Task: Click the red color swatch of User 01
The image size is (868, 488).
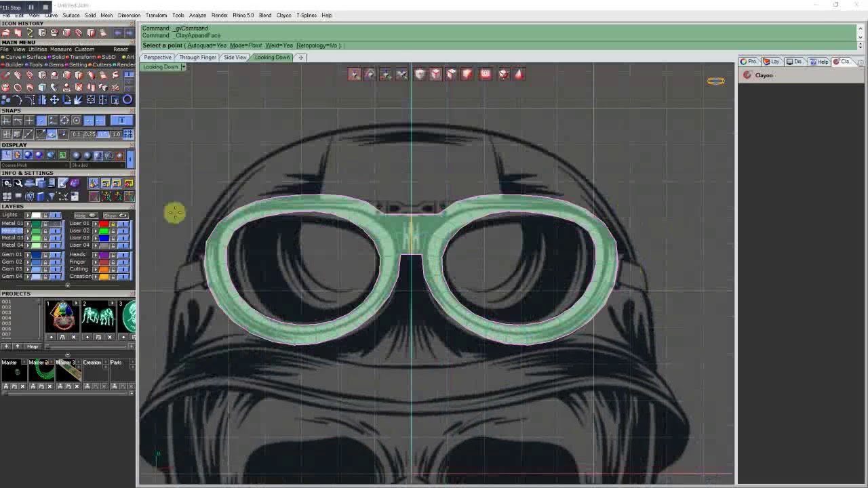Action: coord(104,224)
